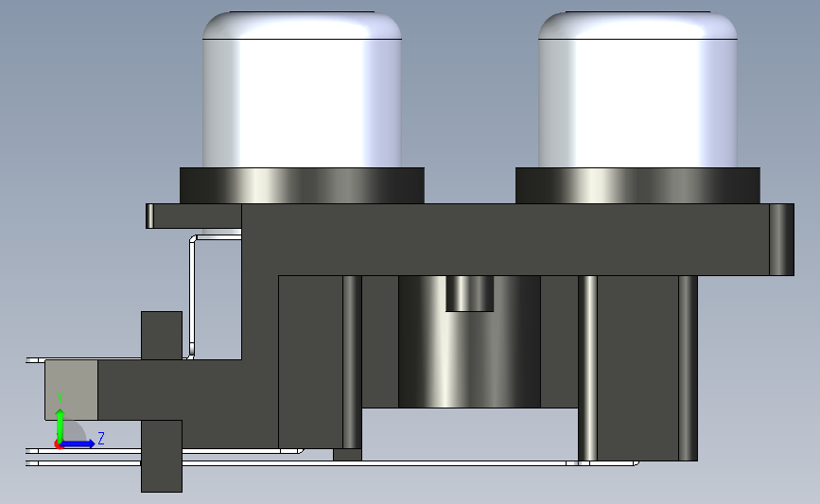Select the rounded right end of top plate

pos(782,239)
